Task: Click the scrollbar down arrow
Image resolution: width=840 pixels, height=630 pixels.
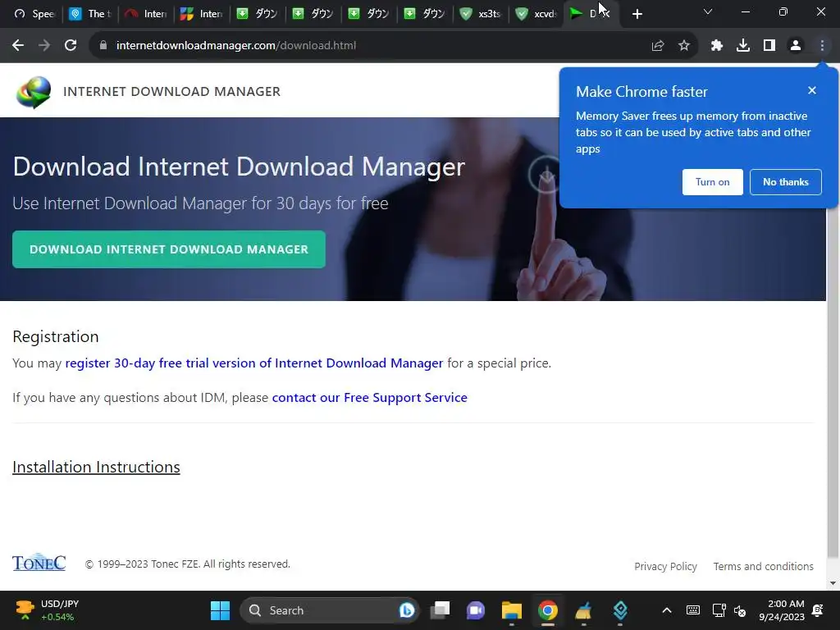Action: [x=833, y=583]
